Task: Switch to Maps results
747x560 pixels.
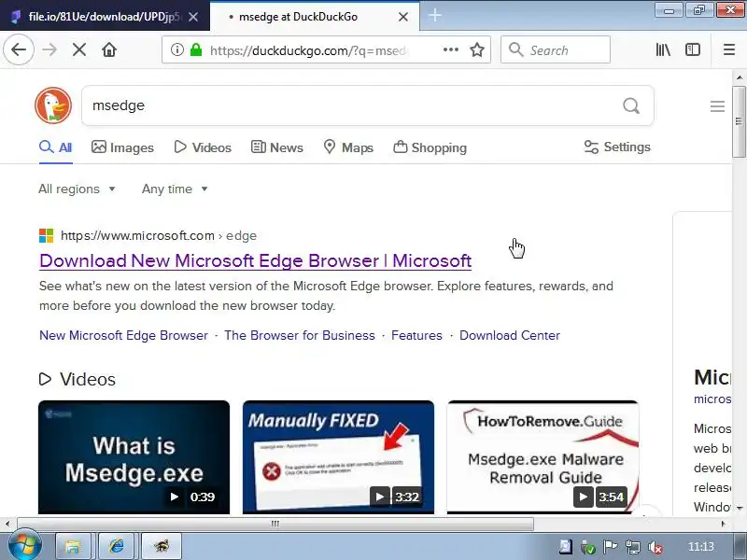Action: tap(348, 147)
